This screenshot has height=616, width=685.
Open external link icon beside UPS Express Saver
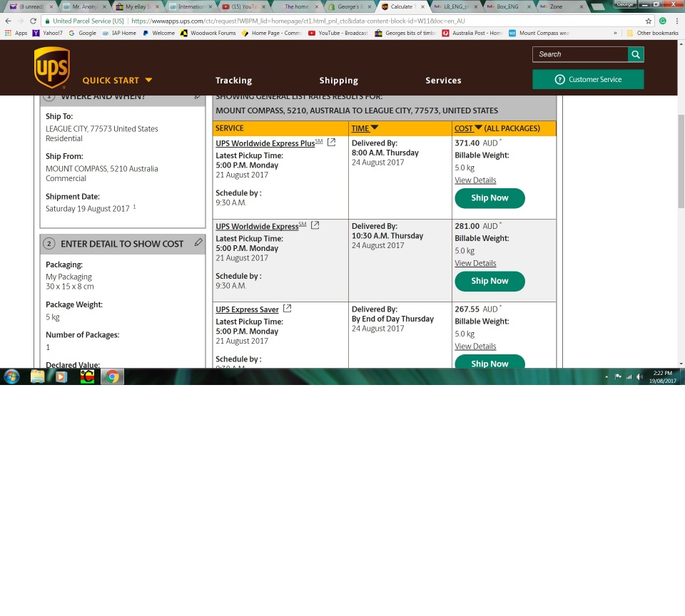[287, 308]
